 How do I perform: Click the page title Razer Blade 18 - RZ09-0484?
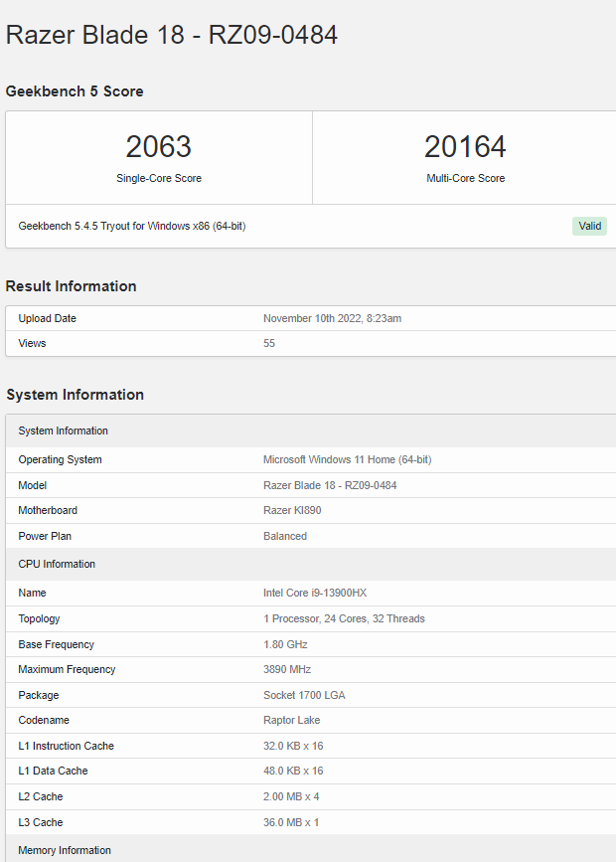pyautogui.click(x=172, y=35)
